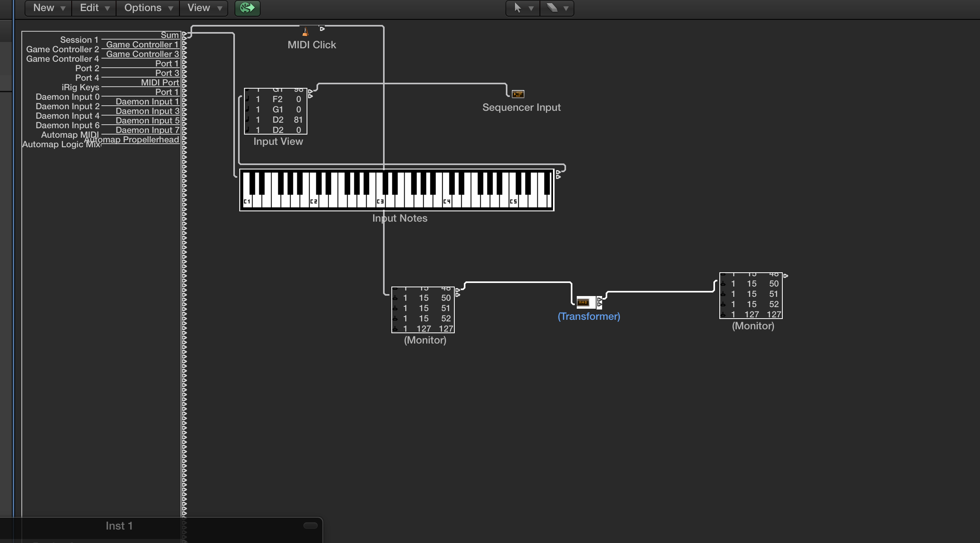Click the left Monitor output triangle

(458, 290)
